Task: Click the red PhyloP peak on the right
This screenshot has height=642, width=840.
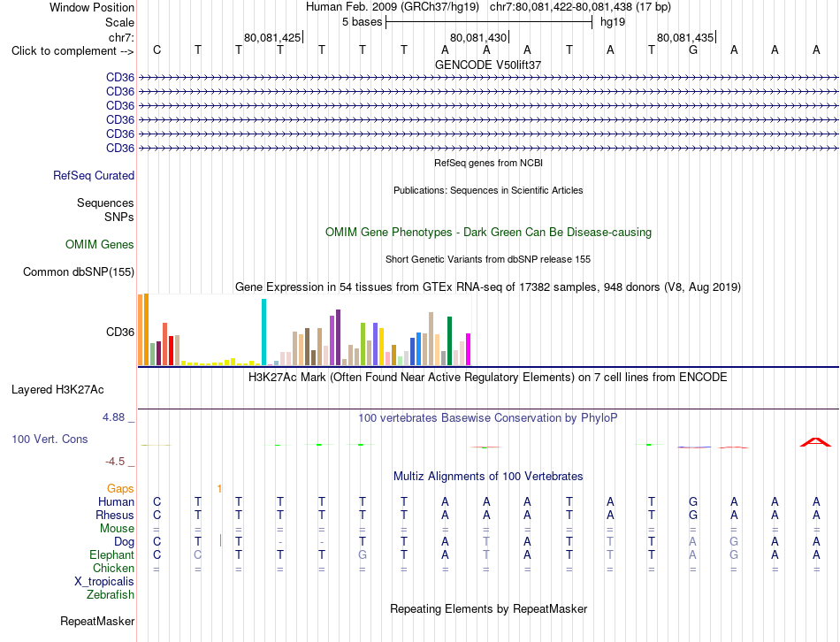Action: (815, 442)
